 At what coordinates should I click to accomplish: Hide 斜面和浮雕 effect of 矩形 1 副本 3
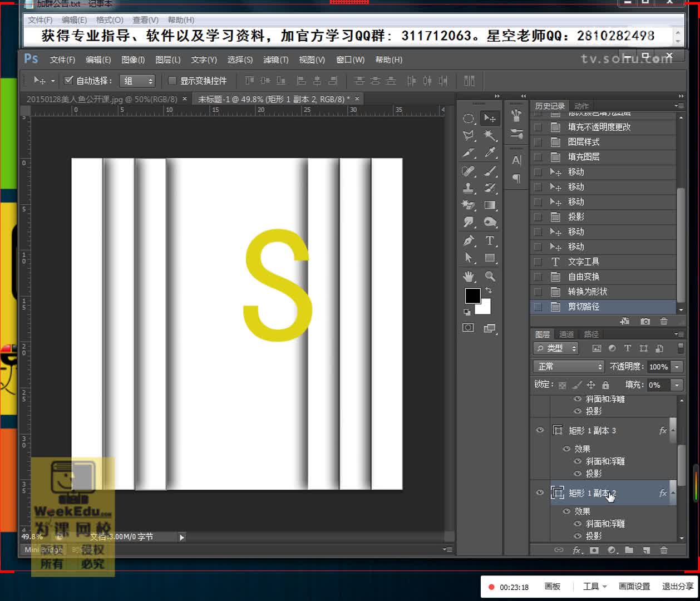pos(578,461)
